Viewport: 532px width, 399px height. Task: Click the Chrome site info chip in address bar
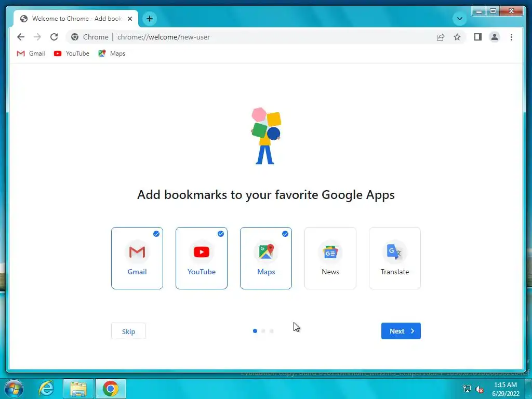90,37
